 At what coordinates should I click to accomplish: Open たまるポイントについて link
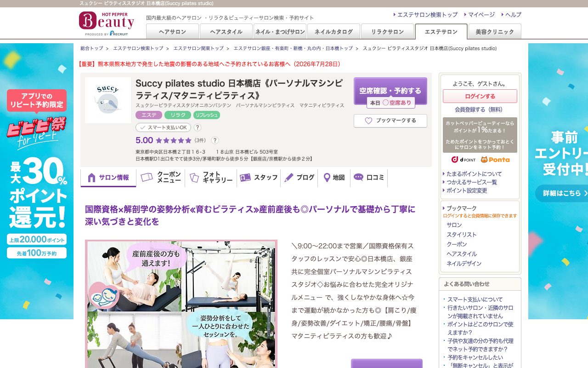point(474,174)
